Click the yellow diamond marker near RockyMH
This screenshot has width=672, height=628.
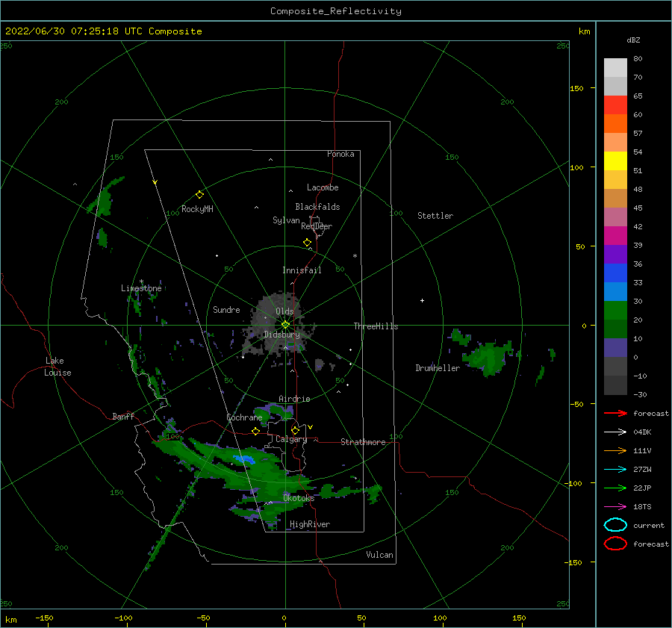click(199, 195)
